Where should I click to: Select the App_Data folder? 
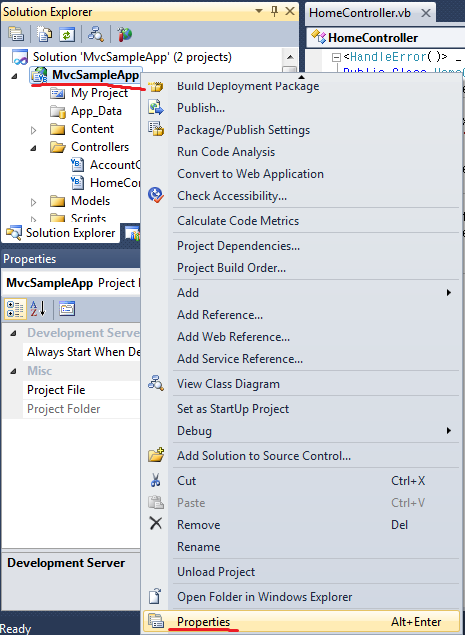[x=96, y=111]
